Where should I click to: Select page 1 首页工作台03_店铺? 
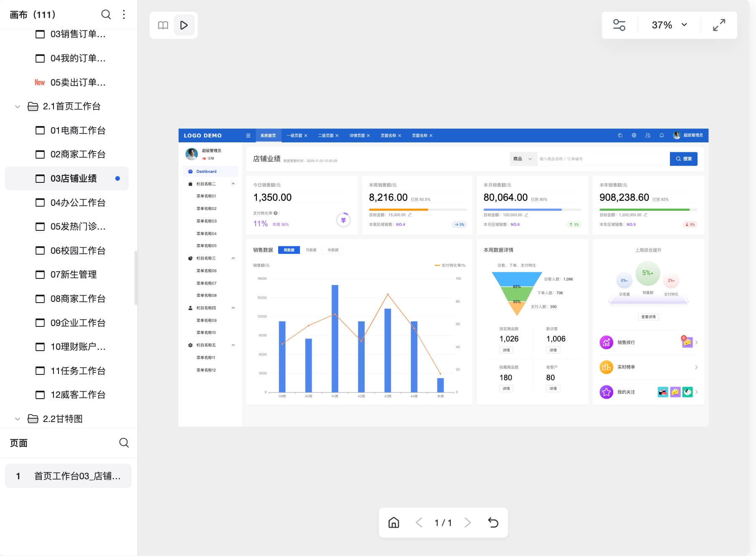point(68,476)
